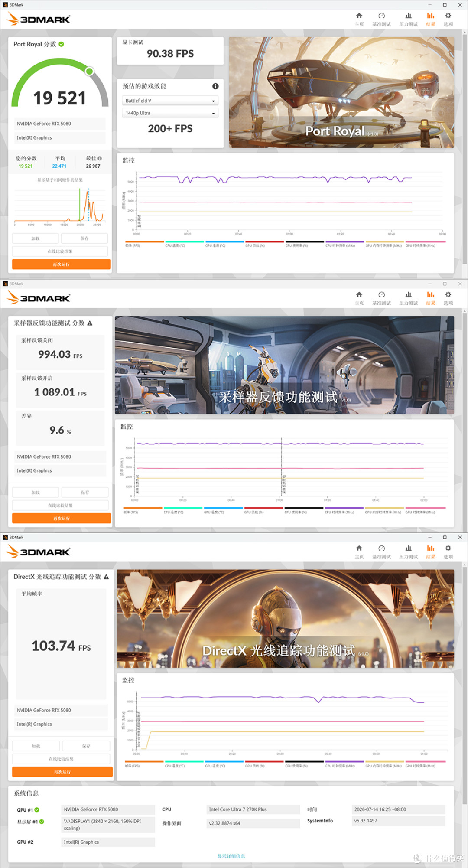Image resolution: width=468 pixels, height=868 pixels.
Task: Select 结果 icon in 采样器反馈 window
Action: (430, 298)
